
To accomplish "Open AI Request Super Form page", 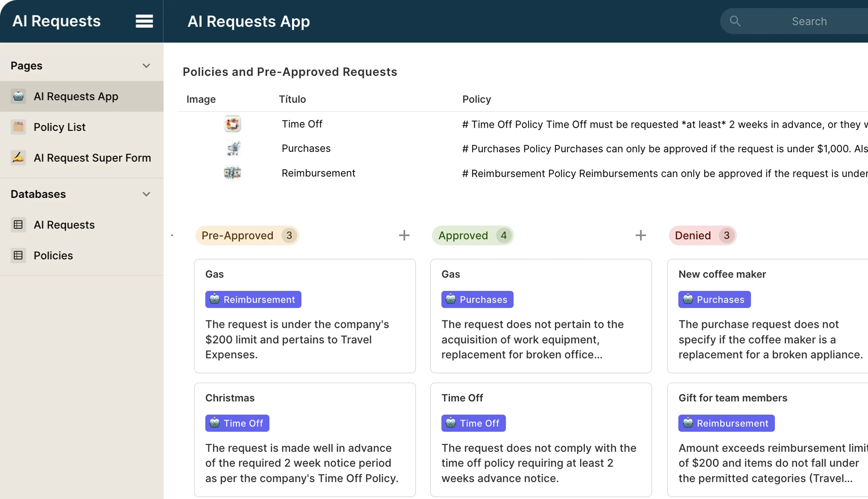I will pos(92,158).
